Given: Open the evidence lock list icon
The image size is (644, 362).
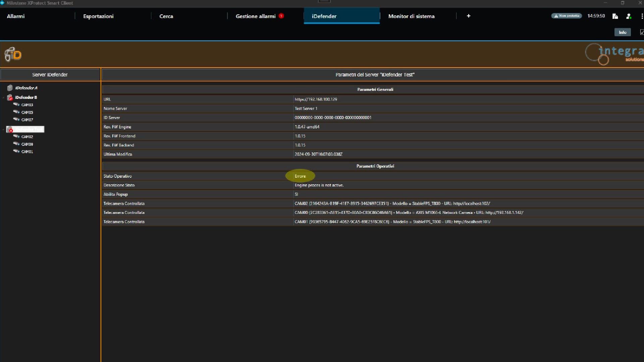Looking at the screenshot, I should pos(615,16).
